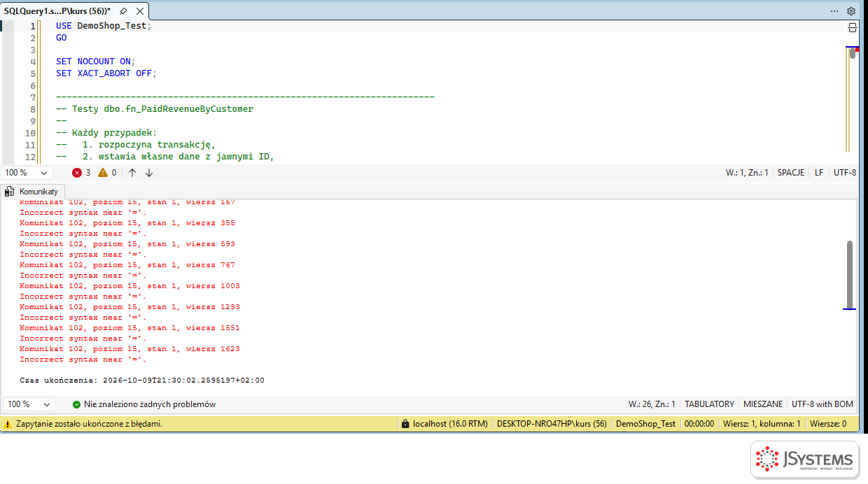868x484 pixels.
Task: Select the SQLQuery1.s...P\kurs (56)* tab
Action: pyautogui.click(x=57, y=11)
